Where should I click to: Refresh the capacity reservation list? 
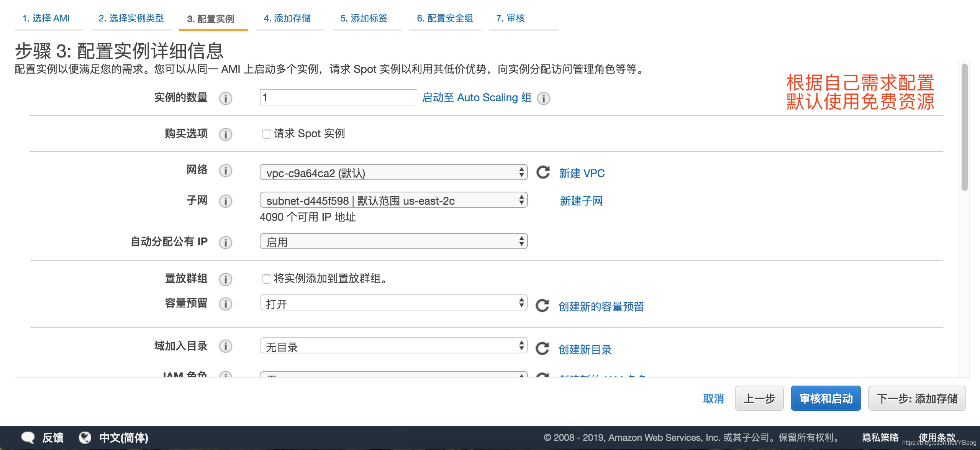542,306
